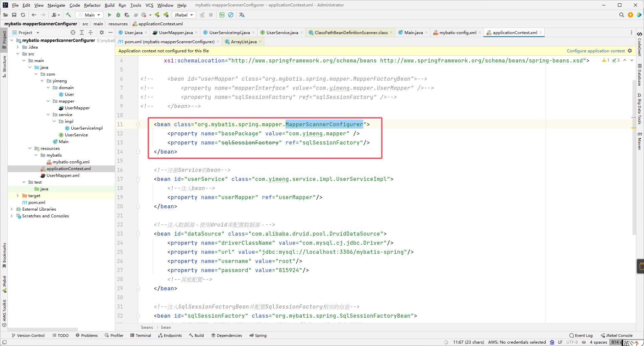This screenshot has width=644, height=346.
Task: Select UserMapper.xml in project tree
Action: click(x=63, y=175)
